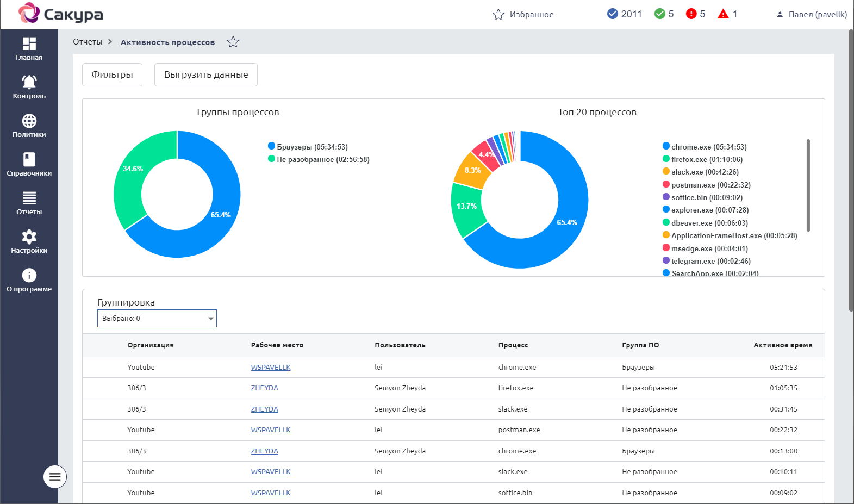The height and width of the screenshot is (504, 854).
Task: Open the Контроль bell icon
Action: [29, 82]
